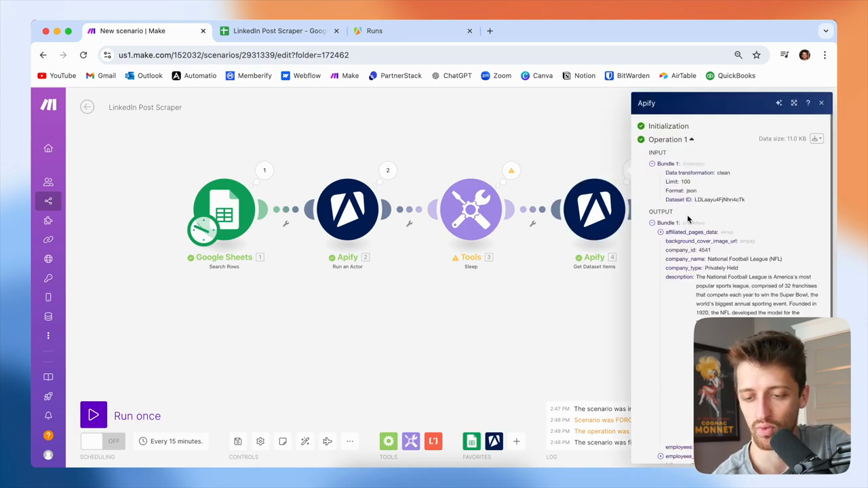The image size is (868, 488).
Task: Open red Text parser brackets icon
Action: [433, 441]
